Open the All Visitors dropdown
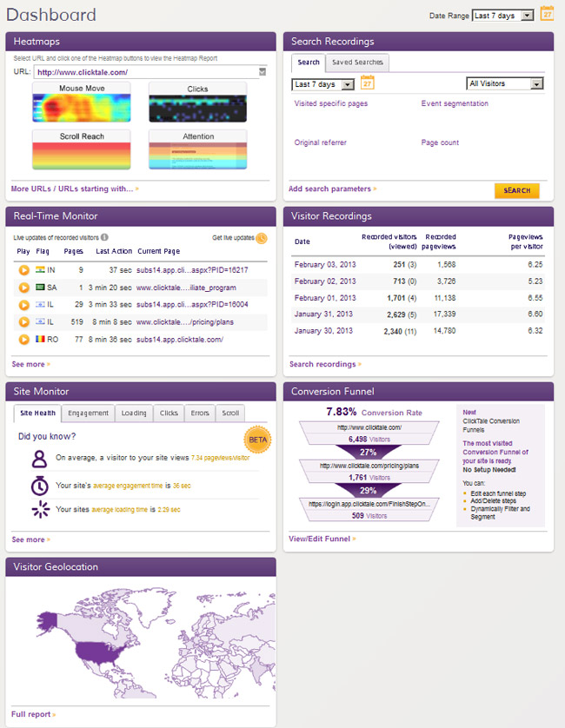Viewport: 565px width, 728px height. click(504, 84)
